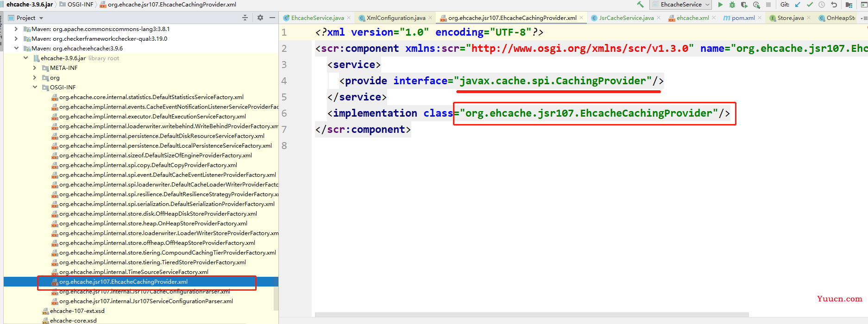This screenshot has width=868, height=324.
Task: Switch to ehcache.xml tab
Action: tap(692, 18)
